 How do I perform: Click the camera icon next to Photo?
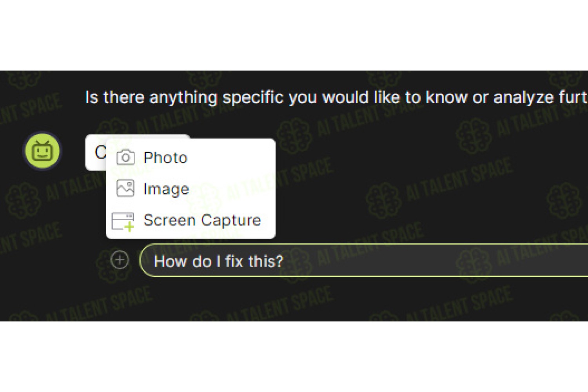point(125,158)
